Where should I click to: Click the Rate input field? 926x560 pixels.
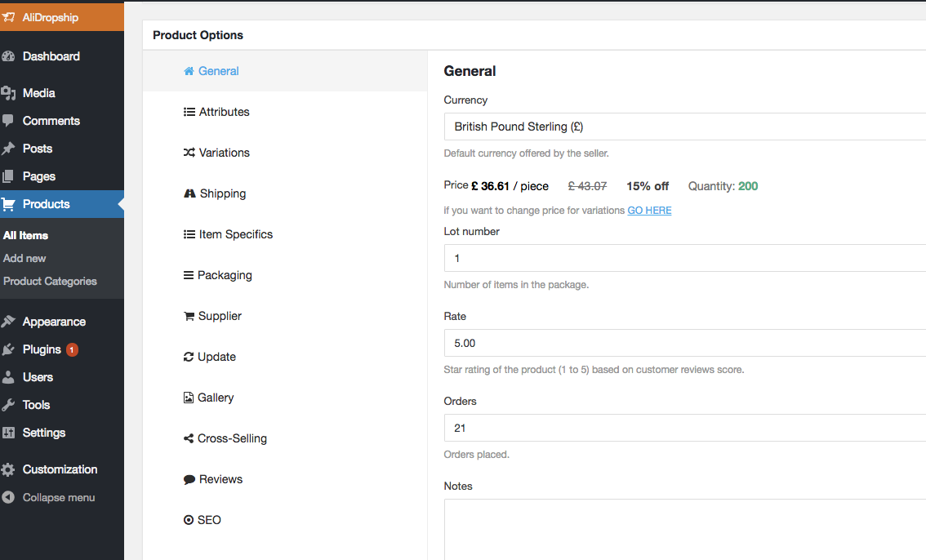point(685,343)
